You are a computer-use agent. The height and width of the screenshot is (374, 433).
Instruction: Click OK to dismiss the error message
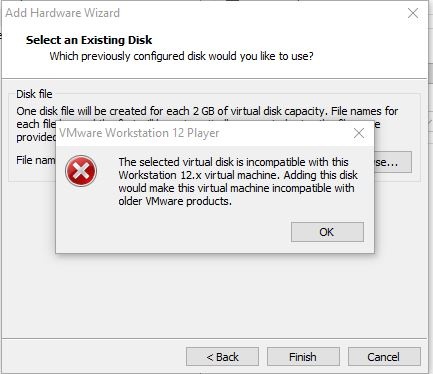click(x=327, y=232)
